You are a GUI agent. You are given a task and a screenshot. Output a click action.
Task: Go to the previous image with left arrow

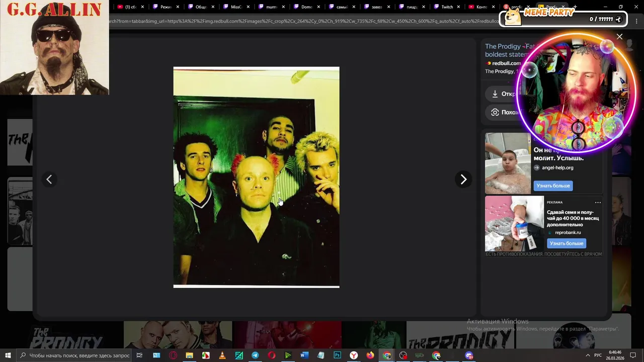click(49, 179)
